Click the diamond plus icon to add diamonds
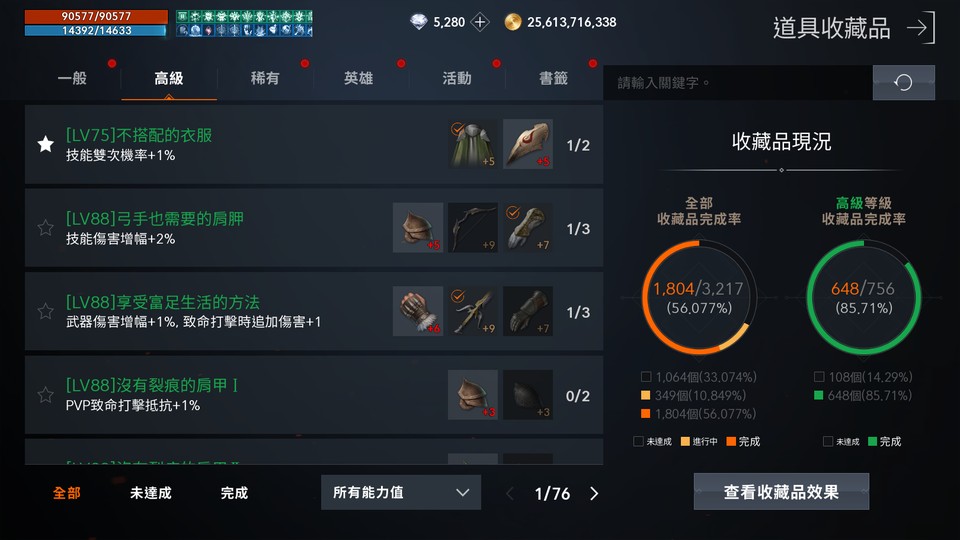The height and width of the screenshot is (540, 960). [480, 23]
